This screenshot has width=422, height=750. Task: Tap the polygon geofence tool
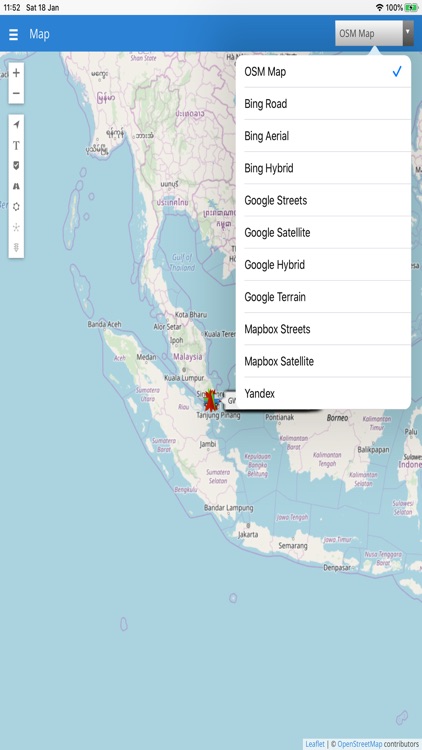click(16, 207)
